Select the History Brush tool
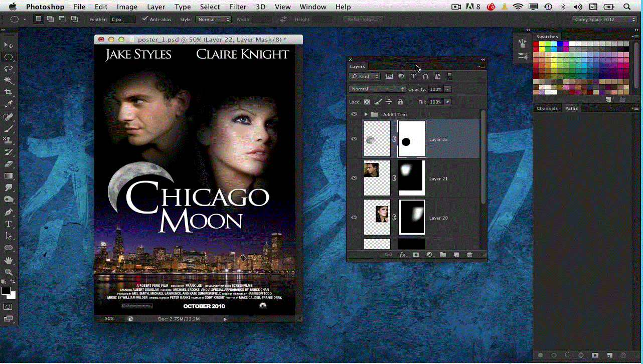The width and height of the screenshot is (643, 364). [9, 152]
